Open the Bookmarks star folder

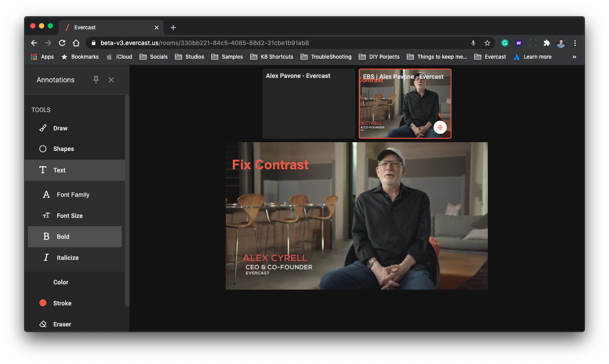tap(80, 57)
